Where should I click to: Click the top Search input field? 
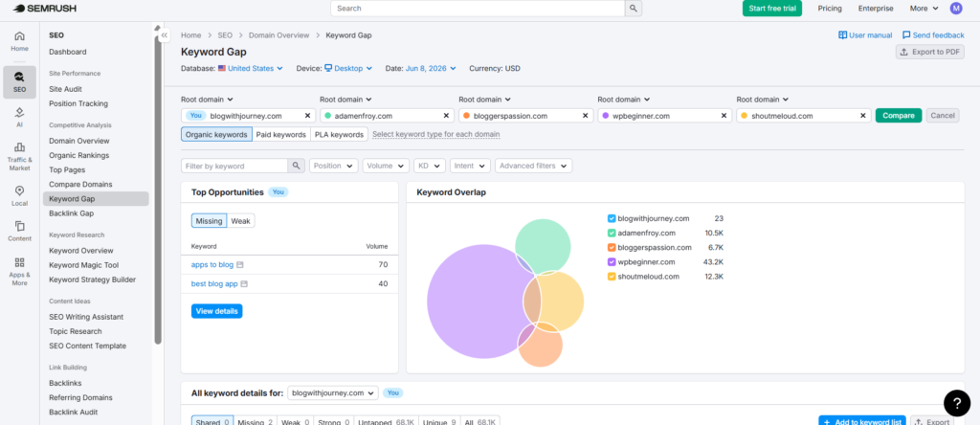pos(479,8)
